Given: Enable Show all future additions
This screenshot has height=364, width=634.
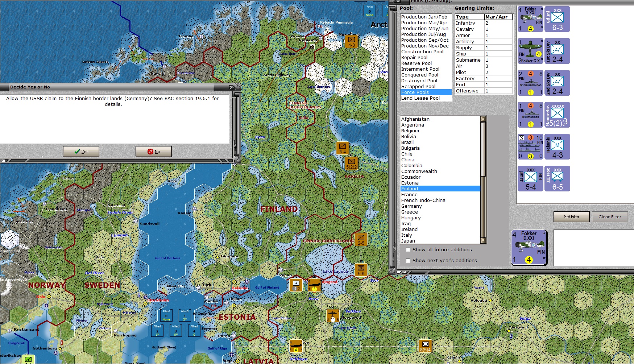Looking at the screenshot, I should pyautogui.click(x=408, y=250).
